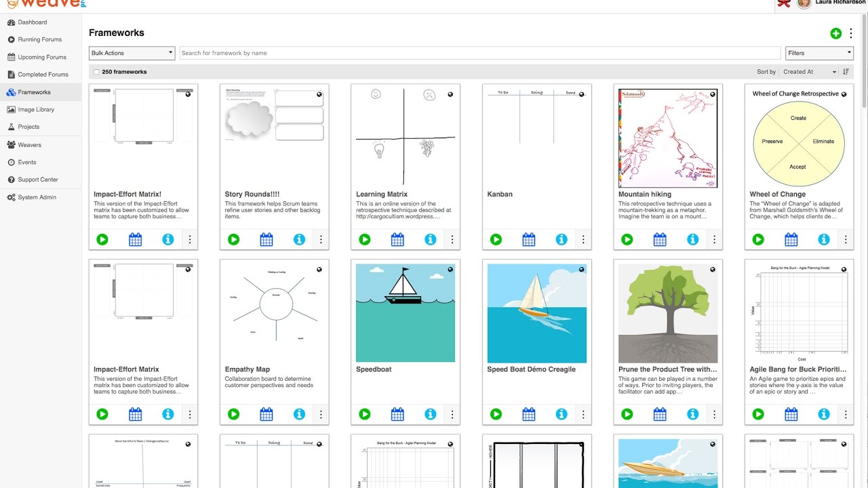Check the 250 frameworks select-all checkbox
This screenshot has width=868, height=488.
tap(96, 72)
